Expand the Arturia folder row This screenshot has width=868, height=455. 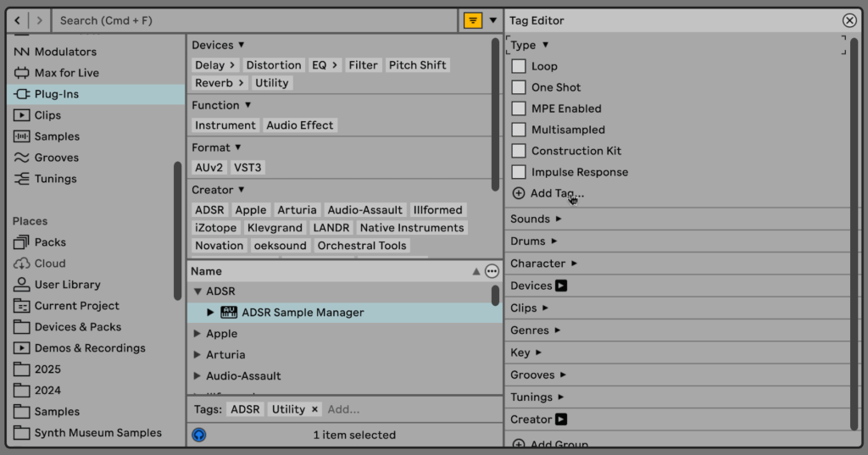point(197,354)
